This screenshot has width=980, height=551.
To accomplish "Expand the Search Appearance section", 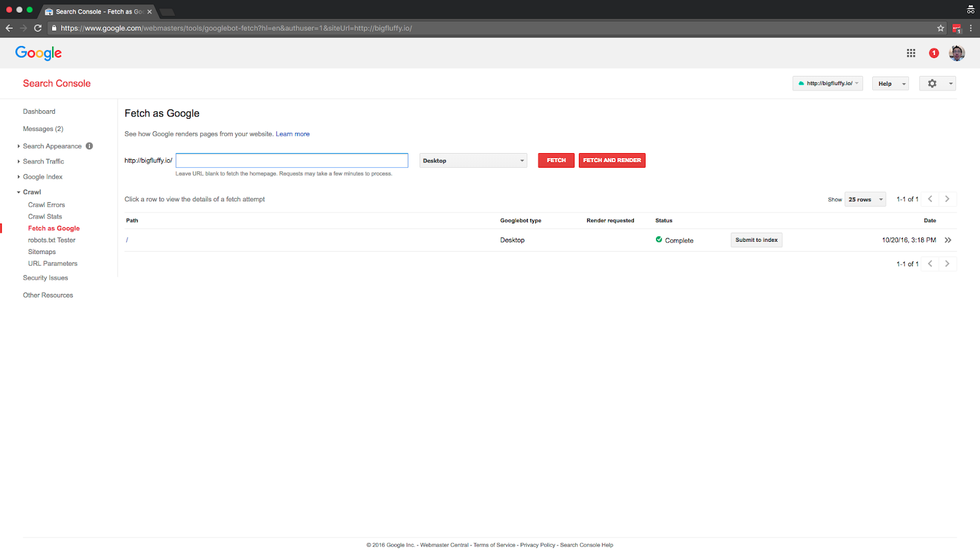I will [19, 146].
